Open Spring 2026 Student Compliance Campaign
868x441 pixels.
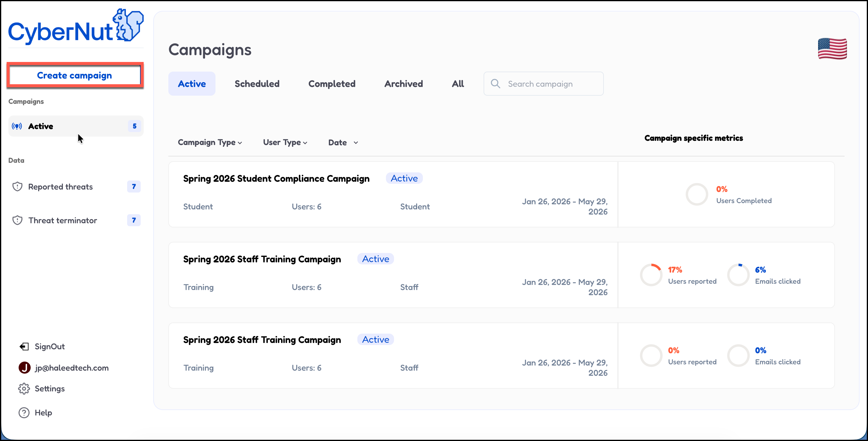click(276, 178)
